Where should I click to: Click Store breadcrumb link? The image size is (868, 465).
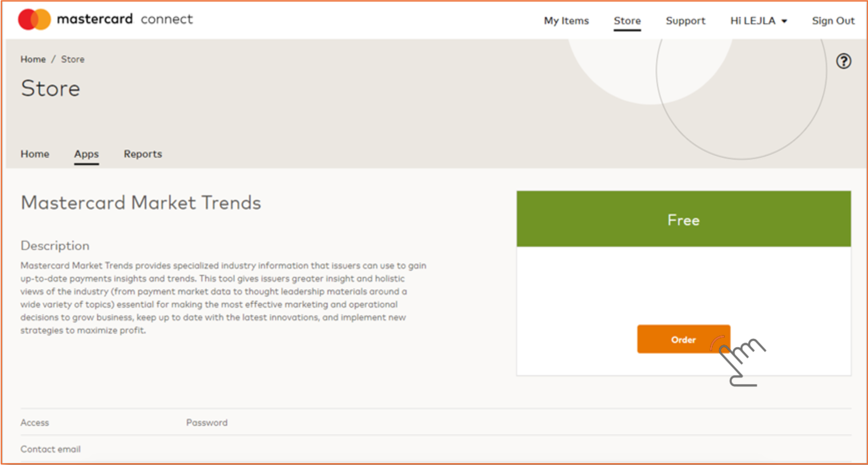(x=73, y=59)
